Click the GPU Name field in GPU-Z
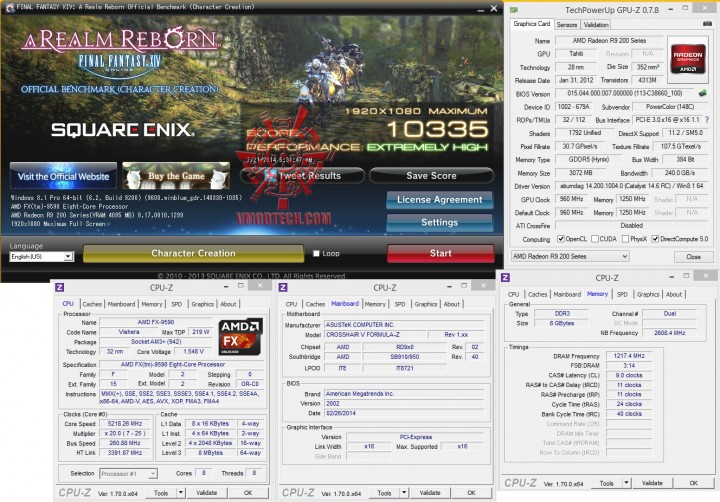The width and height of the screenshot is (720, 502). [609, 40]
